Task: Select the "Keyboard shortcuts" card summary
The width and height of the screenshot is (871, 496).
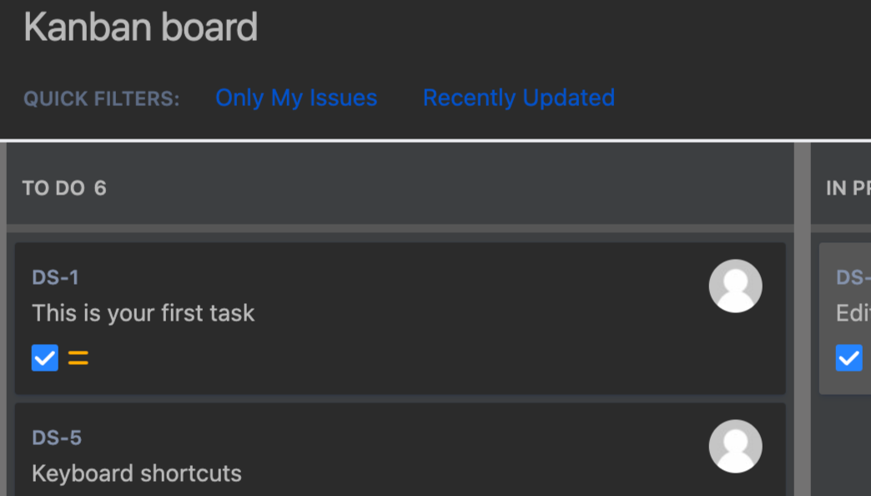Action: [x=137, y=473]
